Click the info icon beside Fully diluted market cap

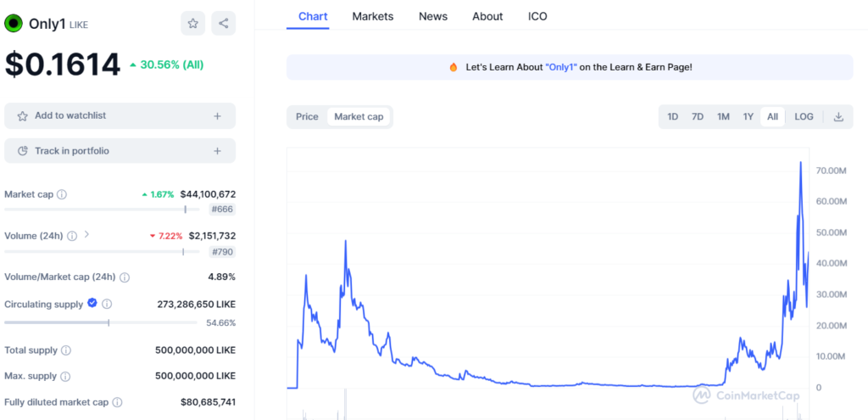tap(118, 403)
